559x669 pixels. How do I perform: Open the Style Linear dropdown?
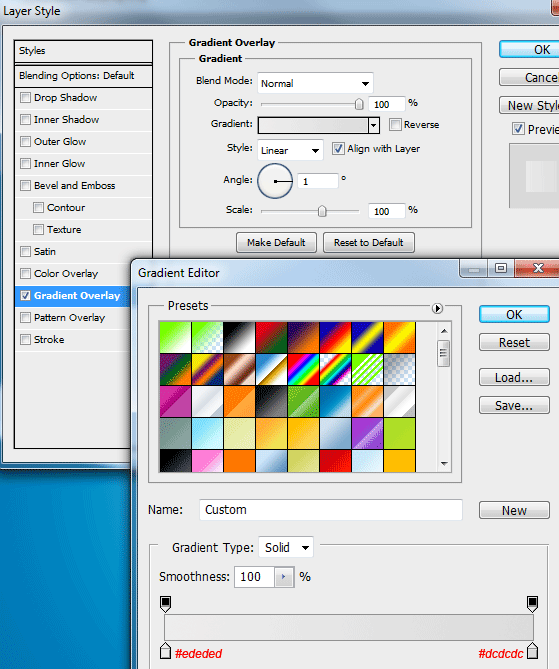coord(290,150)
